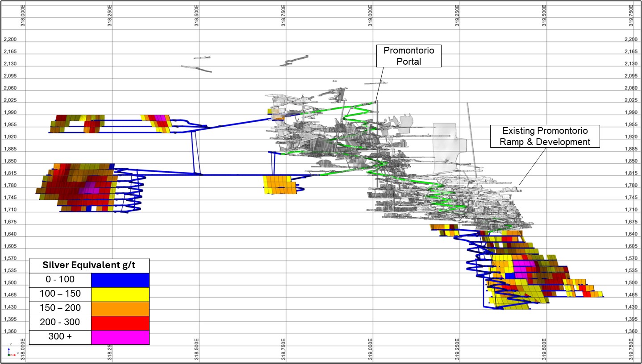Viewport: 642px width, 364px height.
Task: Click the 2,200 elevation label on left axis
Action: [10, 40]
